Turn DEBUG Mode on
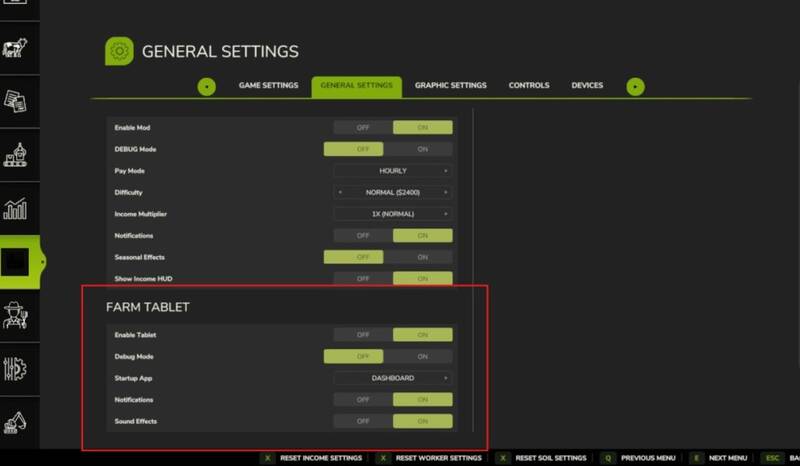Image resolution: width=800 pixels, height=466 pixels. coord(422,149)
